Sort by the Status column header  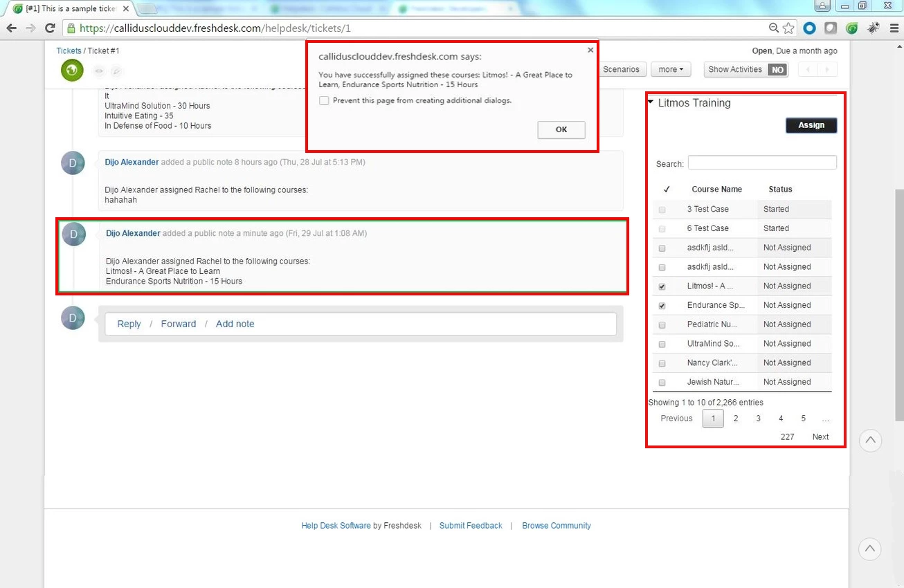[780, 190]
